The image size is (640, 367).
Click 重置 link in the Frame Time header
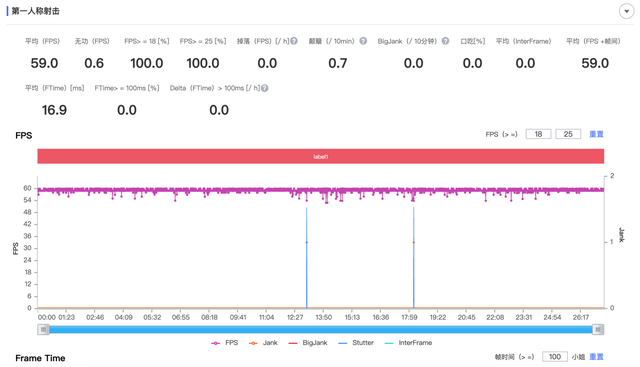(596, 357)
